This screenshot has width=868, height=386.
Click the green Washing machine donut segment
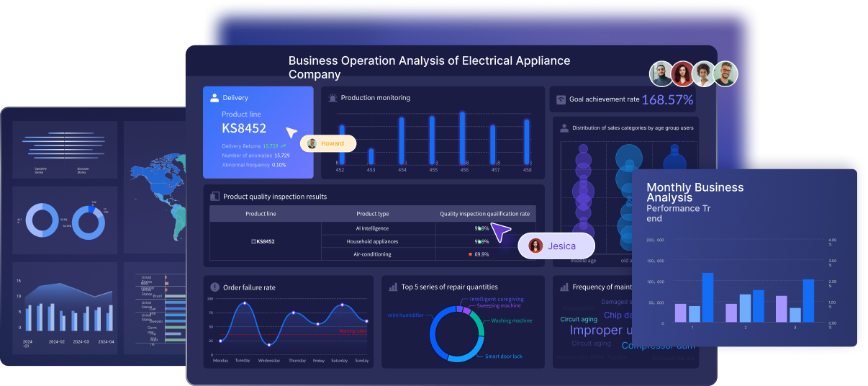click(x=476, y=324)
